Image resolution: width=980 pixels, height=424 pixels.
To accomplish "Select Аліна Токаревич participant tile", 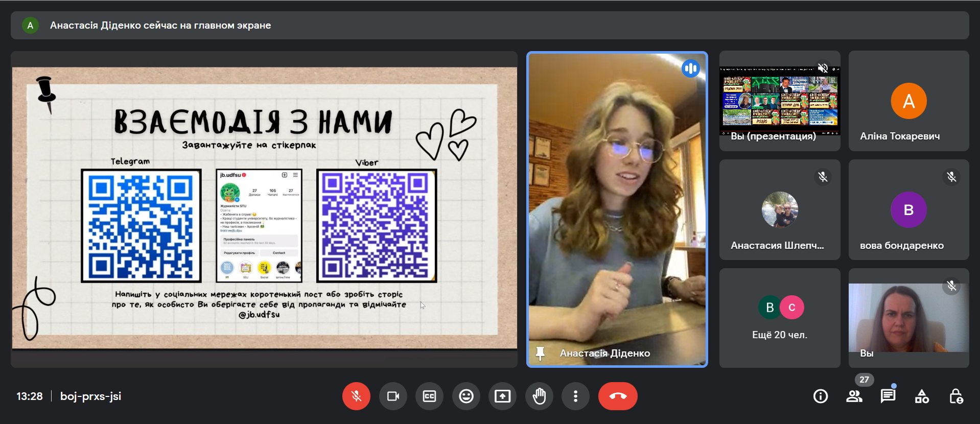I will 908,101.
